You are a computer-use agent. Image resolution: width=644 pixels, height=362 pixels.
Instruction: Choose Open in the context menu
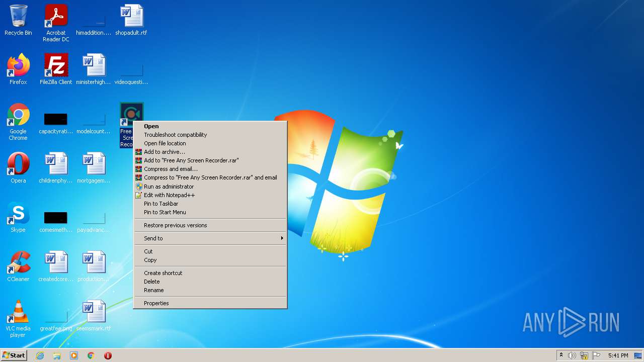(210, 126)
